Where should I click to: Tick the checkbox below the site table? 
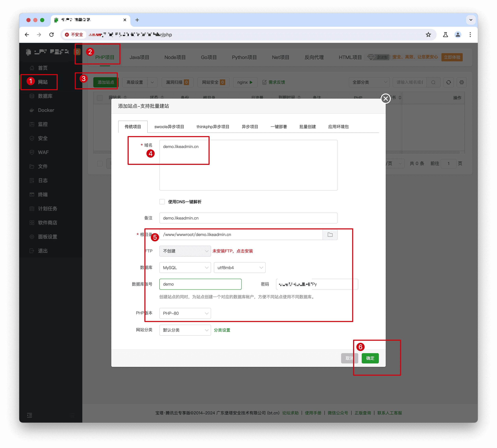tap(100, 163)
